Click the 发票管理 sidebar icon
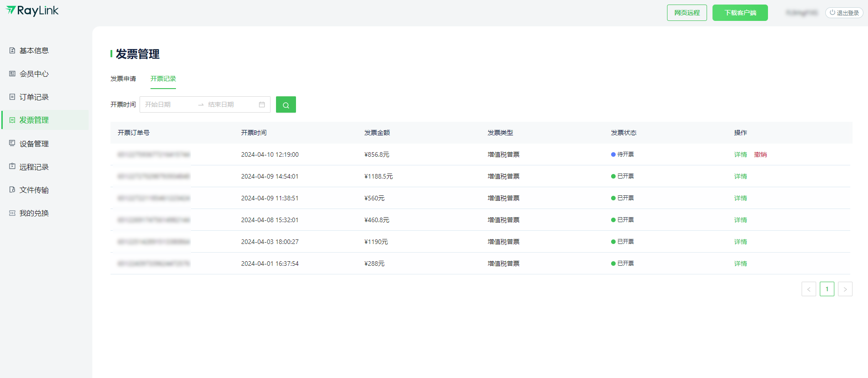 click(12, 120)
